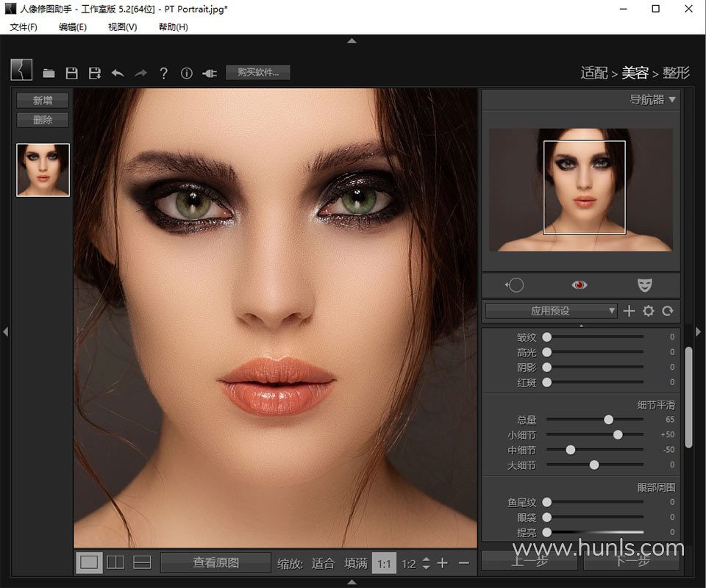Click the add preset plus icon

point(629,311)
